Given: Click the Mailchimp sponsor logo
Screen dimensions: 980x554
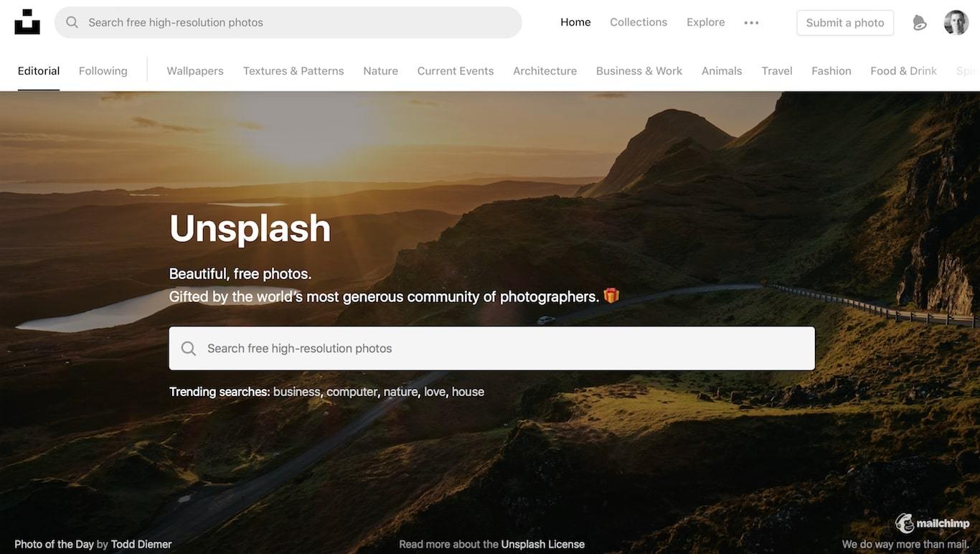Looking at the screenshot, I should pos(932,523).
